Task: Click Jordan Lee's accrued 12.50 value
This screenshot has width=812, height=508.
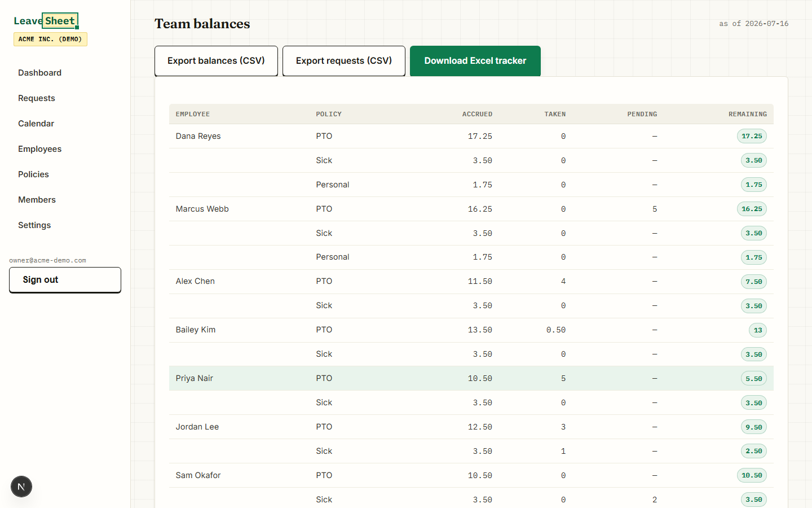Action: [x=480, y=427]
